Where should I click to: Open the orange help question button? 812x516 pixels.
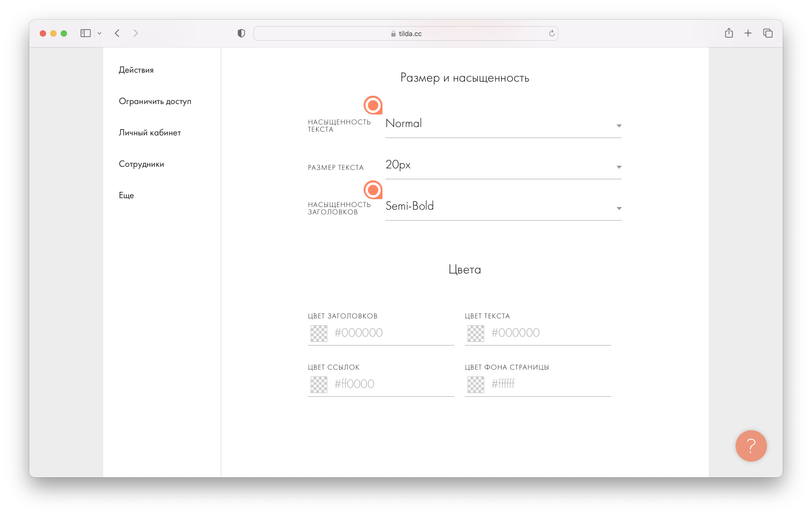coord(751,446)
